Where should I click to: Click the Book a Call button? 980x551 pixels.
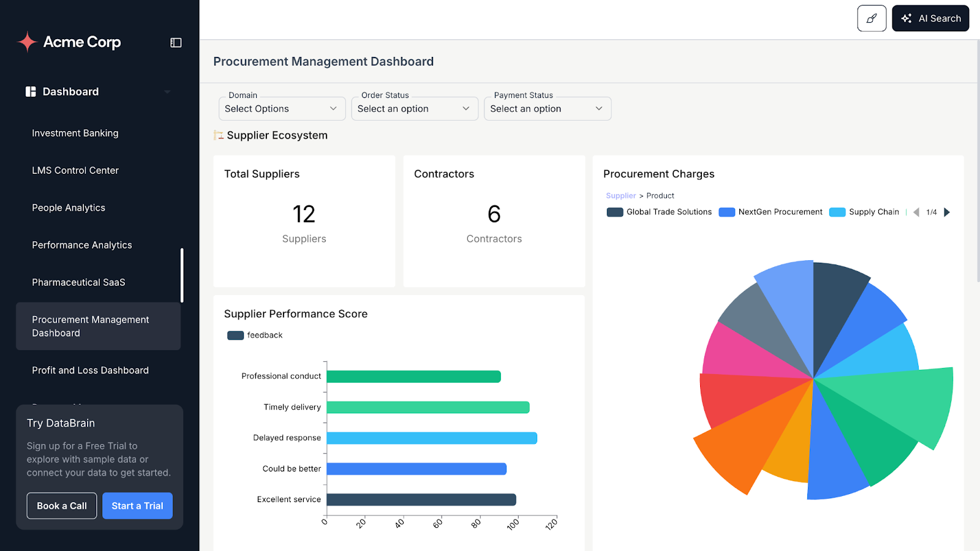[x=62, y=506]
